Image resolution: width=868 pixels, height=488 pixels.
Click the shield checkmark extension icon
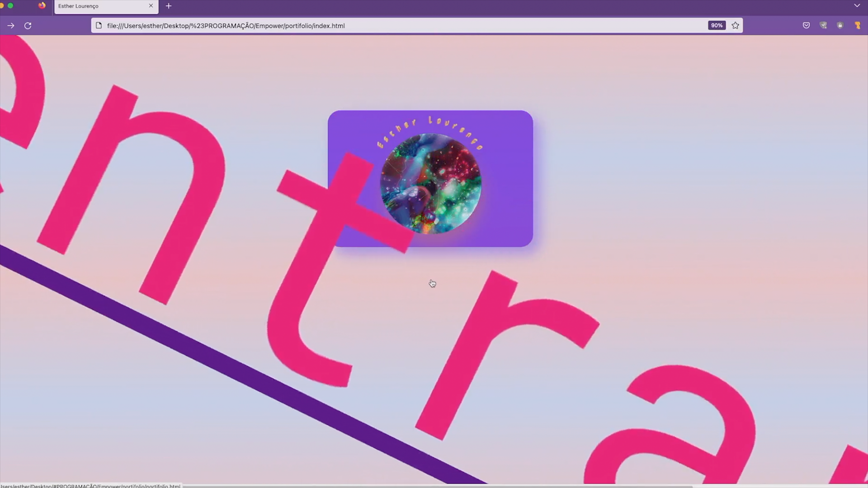823,26
